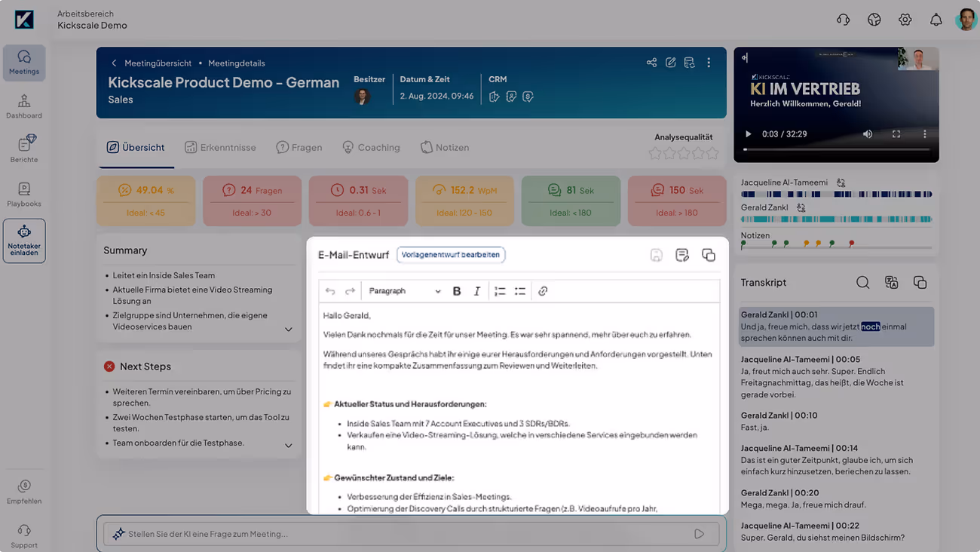
Task: Toggle italic formatting
Action: pyautogui.click(x=477, y=291)
